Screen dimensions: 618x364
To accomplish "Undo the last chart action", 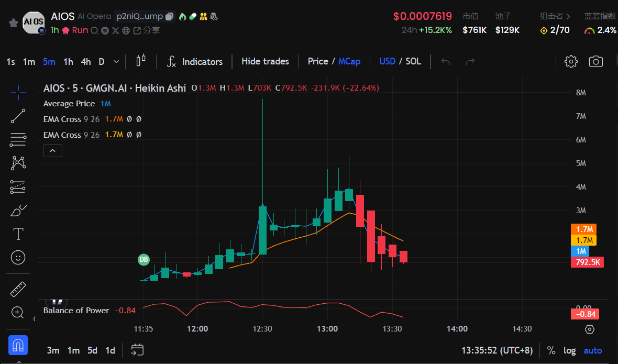I will tap(446, 61).
